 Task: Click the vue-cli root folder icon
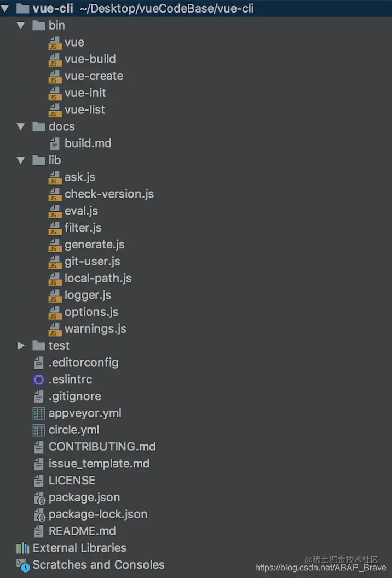tap(22, 8)
